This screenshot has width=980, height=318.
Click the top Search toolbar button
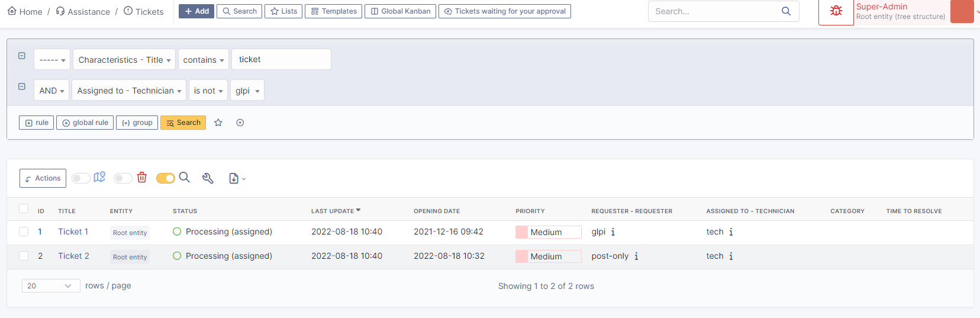click(240, 11)
